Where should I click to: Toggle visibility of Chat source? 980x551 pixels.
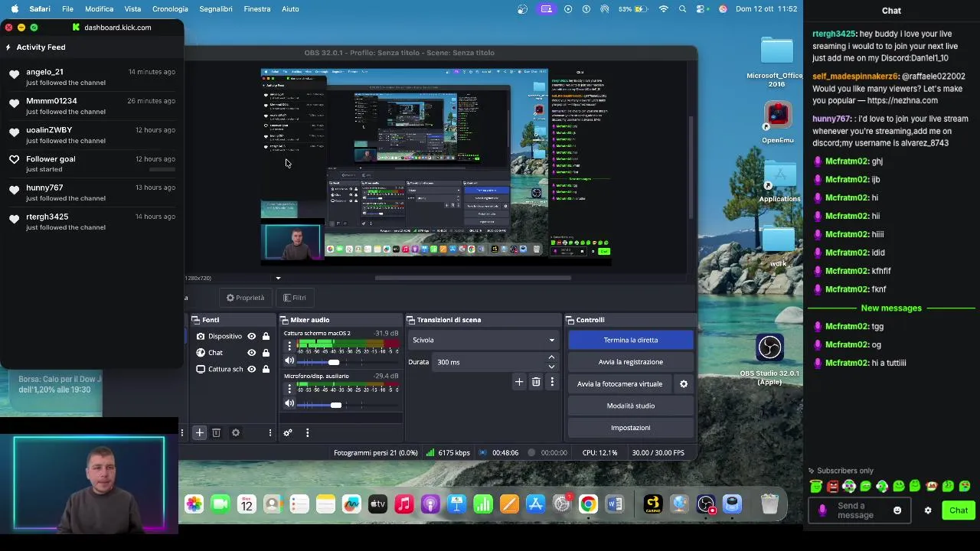tap(251, 353)
